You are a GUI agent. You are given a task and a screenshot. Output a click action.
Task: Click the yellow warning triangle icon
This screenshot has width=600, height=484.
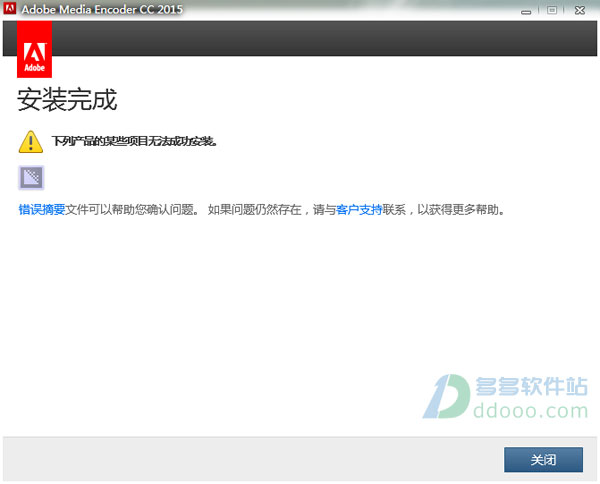point(31,142)
